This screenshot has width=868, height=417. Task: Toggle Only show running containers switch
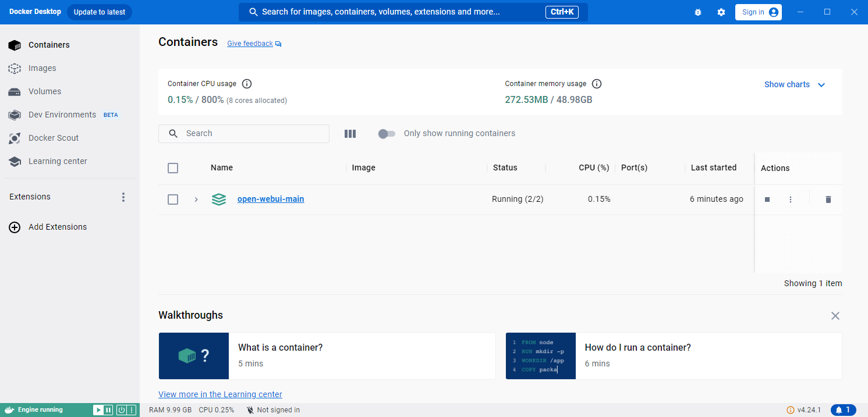(x=387, y=134)
